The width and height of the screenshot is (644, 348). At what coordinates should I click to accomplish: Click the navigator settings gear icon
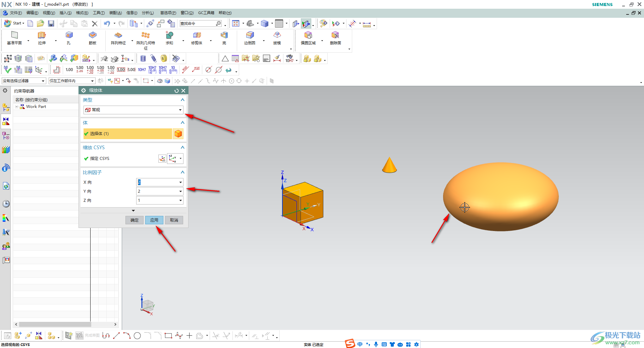[5, 91]
